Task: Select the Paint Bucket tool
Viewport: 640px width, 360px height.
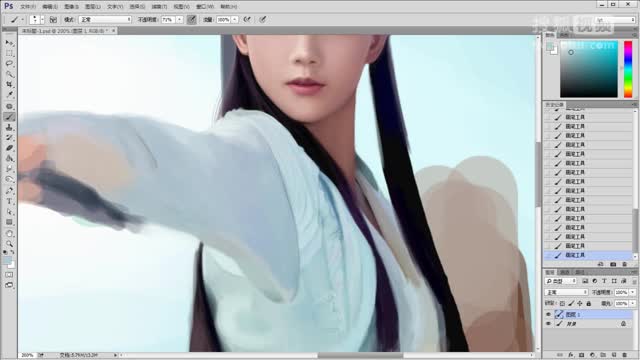Action: coord(9,159)
